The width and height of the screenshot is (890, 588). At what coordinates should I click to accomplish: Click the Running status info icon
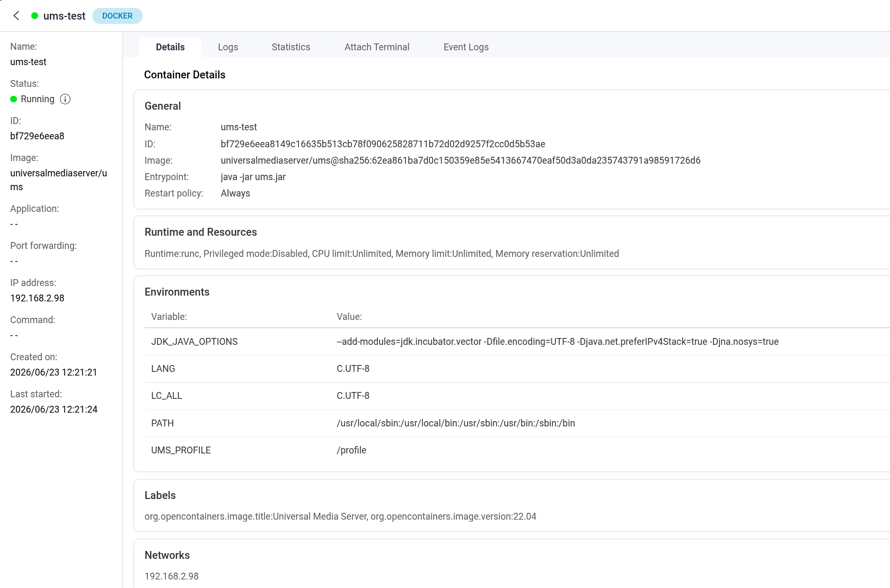[65, 99]
